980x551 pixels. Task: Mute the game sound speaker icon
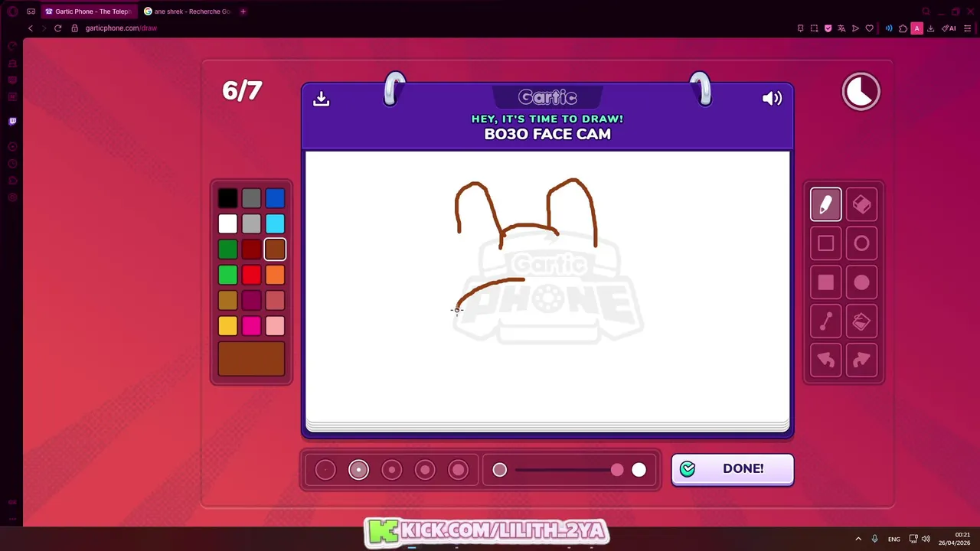click(x=772, y=98)
